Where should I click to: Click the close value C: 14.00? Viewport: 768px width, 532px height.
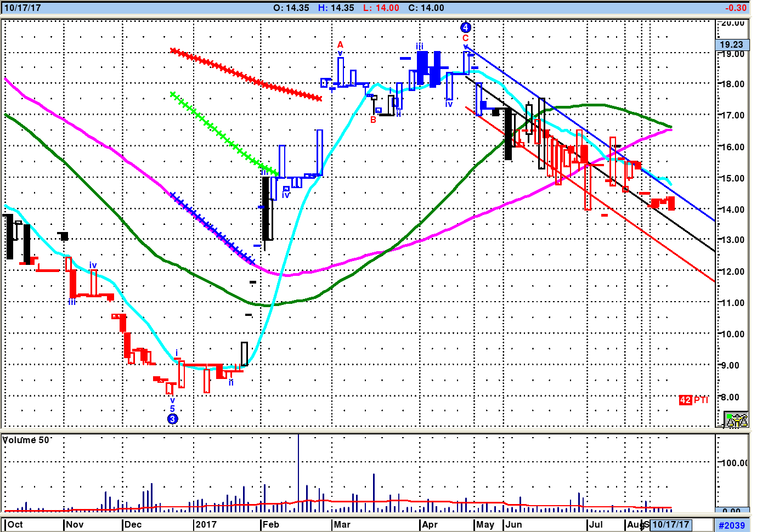(426, 8)
